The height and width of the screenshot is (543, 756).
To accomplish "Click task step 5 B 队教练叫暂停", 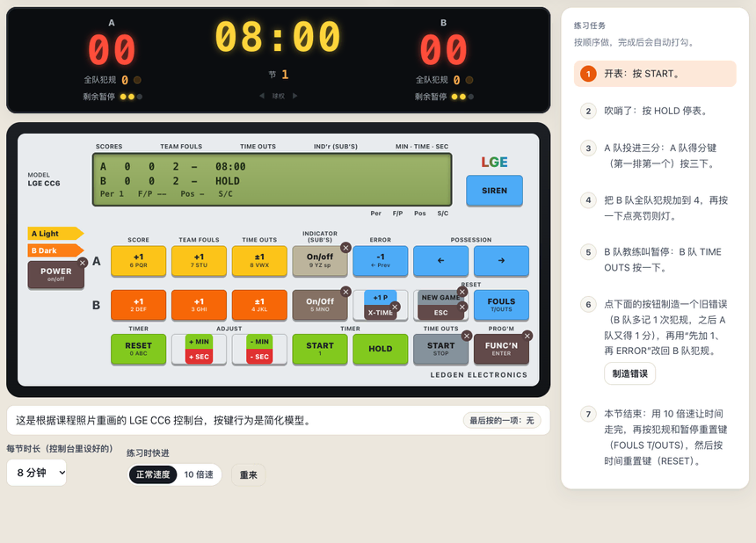I will tap(655, 260).
